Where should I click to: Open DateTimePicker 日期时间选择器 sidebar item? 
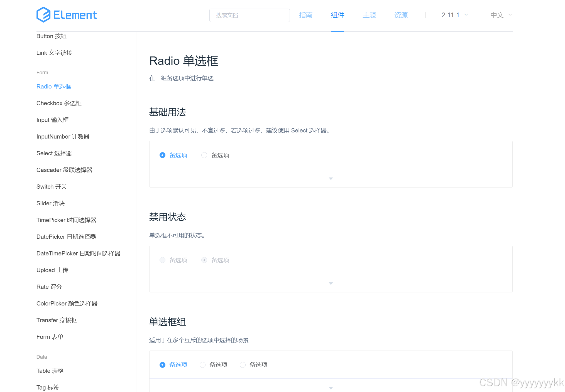(x=79, y=253)
